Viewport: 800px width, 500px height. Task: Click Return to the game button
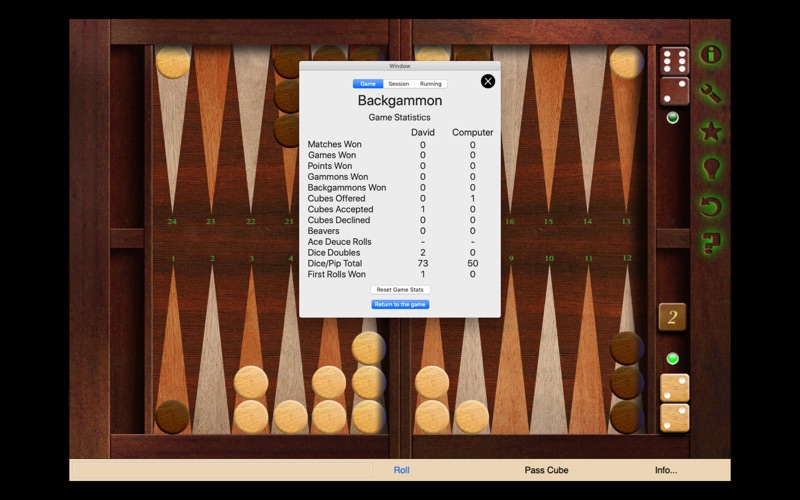pyautogui.click(x=400, y=304)
